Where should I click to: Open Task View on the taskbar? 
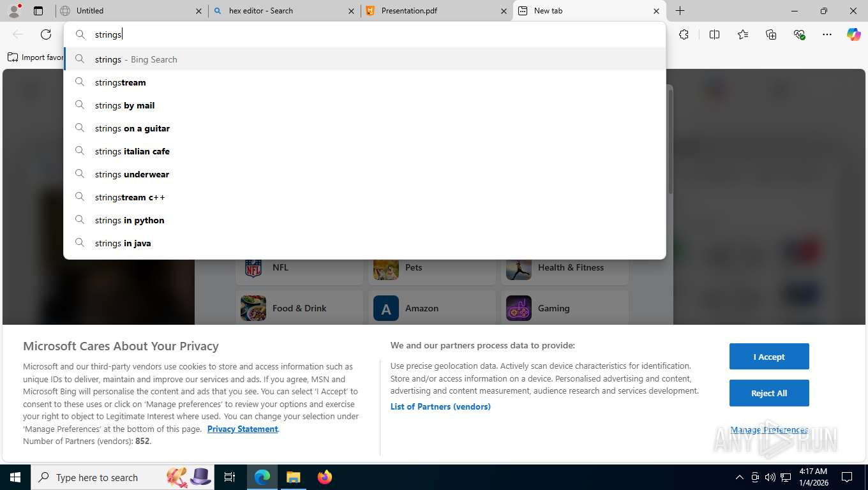[x=230, y=477]
